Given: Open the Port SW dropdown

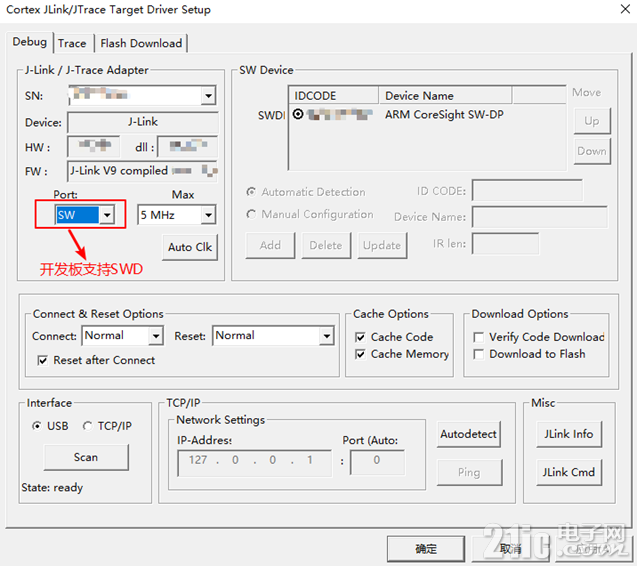Looking at the screenshot, I should pos(107,215).
